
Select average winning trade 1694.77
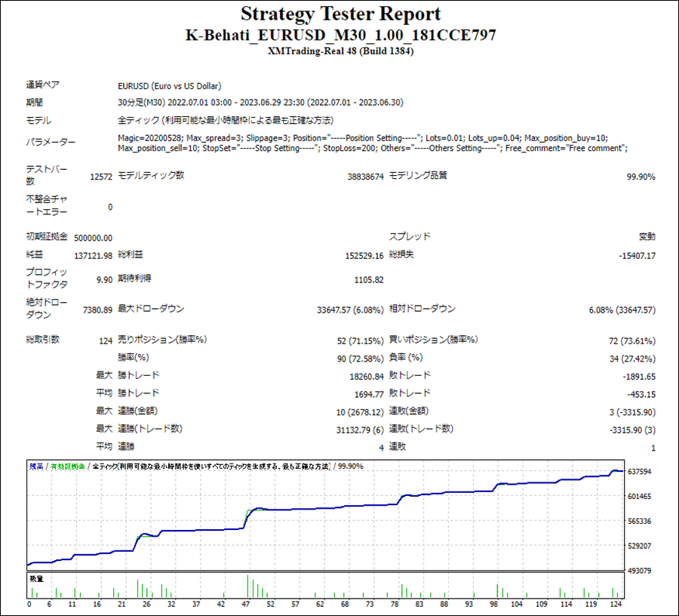369,394
